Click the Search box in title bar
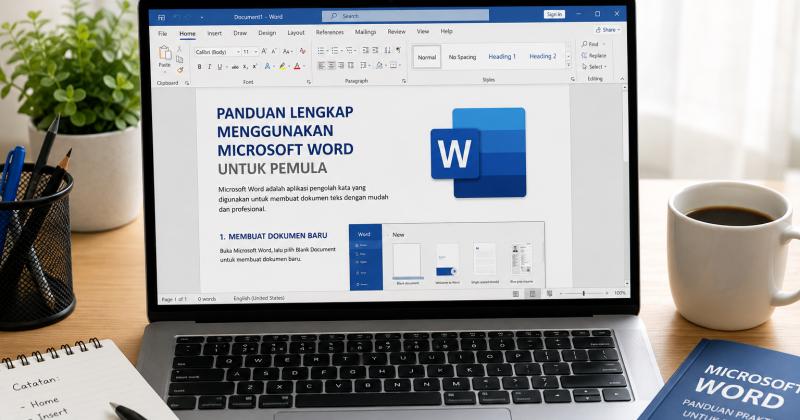 point(405,16)
